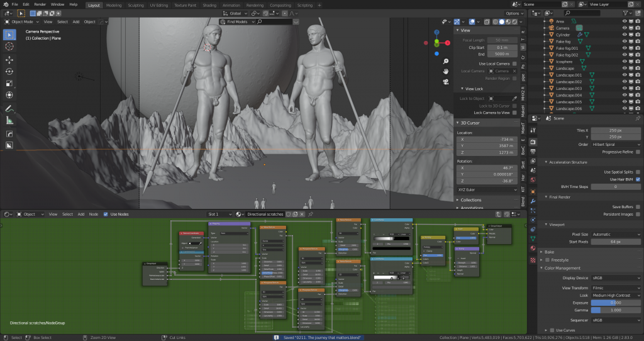644x341 pixels.
Task: Select the Rotate tool
Action: pyautogui.click(x=9, y=72)
